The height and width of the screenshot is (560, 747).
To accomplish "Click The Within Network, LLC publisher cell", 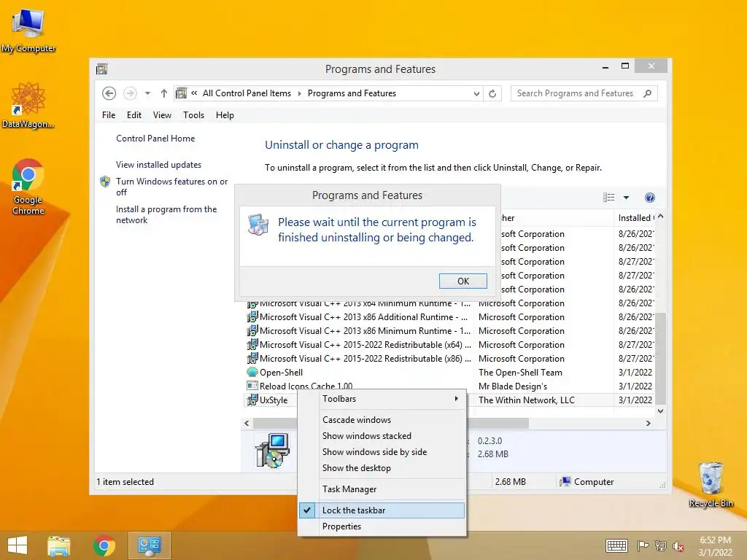I will (x=527, y=400).
